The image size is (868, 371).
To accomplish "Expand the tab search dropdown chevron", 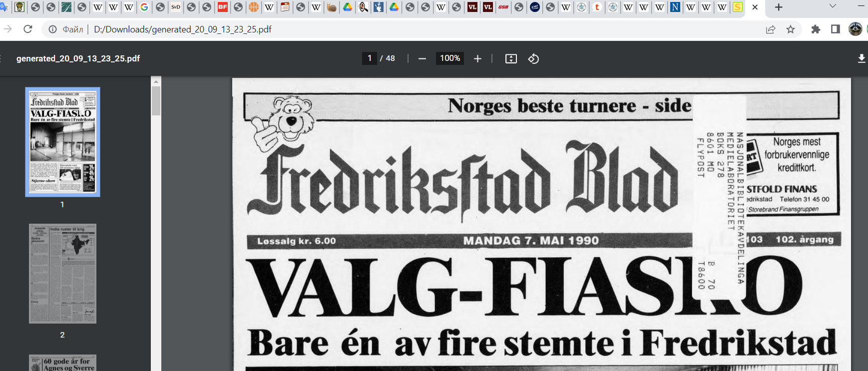I will pyautogui.click(x=832, y=6).
